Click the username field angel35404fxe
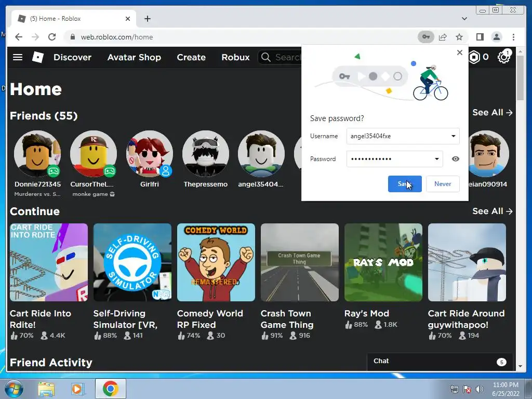Image resolution: width=532 pixels, height=399 pixels. (403, 136)
